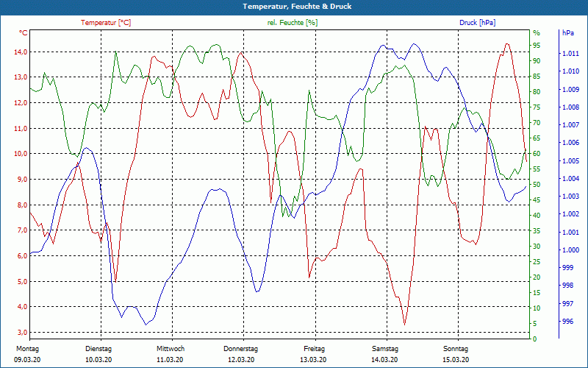Click the '13,0' temperature axis value
Screen dimensions: 588x368
pos(21,77)
